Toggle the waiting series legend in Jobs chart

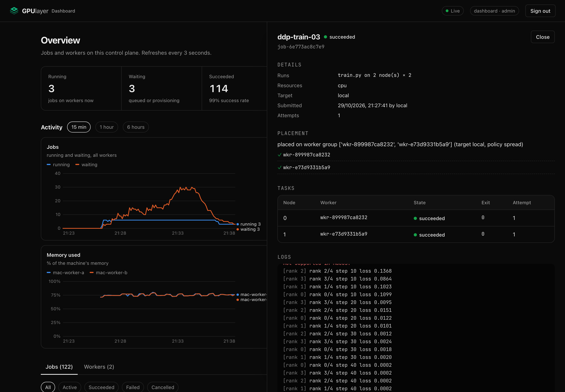86,165
